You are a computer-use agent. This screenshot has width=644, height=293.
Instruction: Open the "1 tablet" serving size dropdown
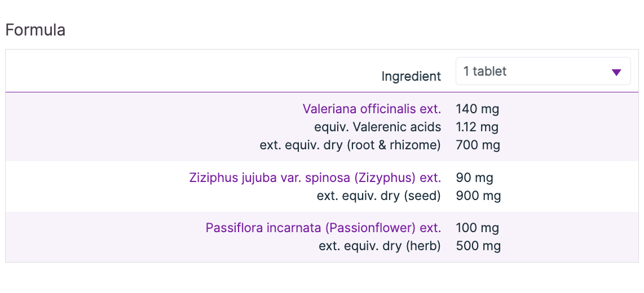[x=542, y=72]
